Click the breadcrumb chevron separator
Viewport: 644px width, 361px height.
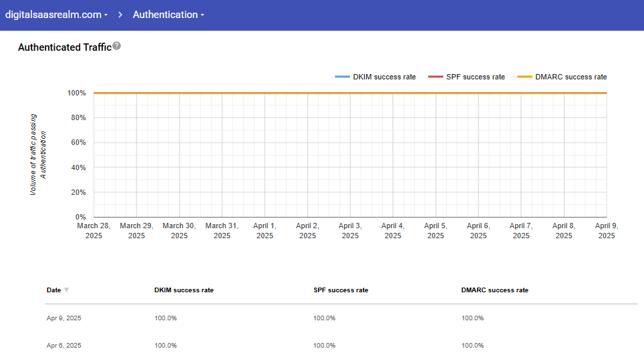pyautogui.click(x=121, y=15)
